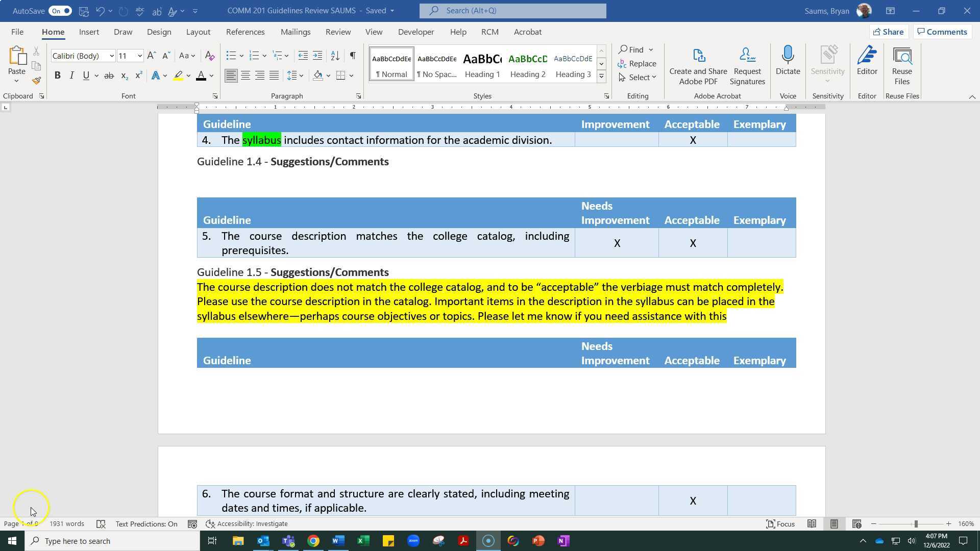Show paragraph marks
980x551 pixels.
point(353,55)
